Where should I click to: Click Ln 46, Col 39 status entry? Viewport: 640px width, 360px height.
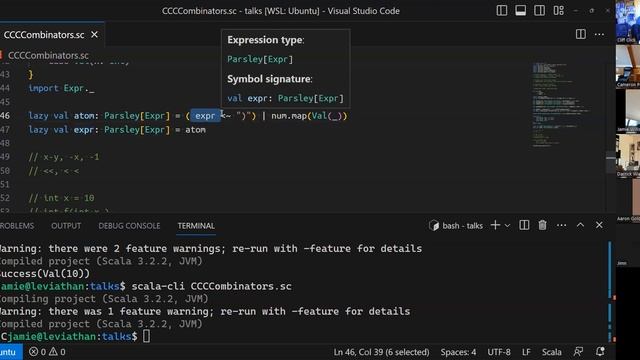coord(381,352)
